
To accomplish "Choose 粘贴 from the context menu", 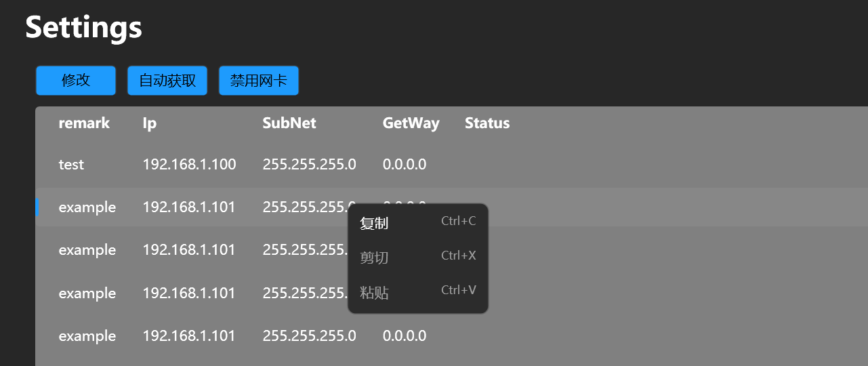I will pos(418,292).
